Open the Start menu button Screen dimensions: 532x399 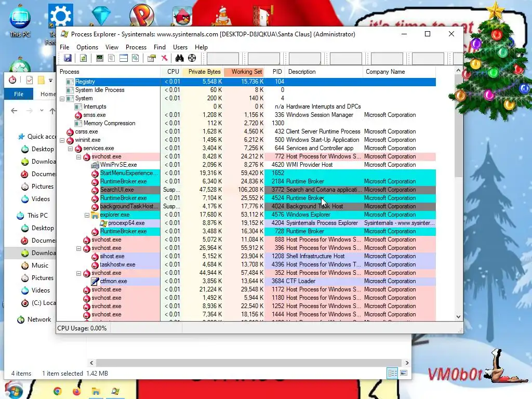[x=14, y=390]
